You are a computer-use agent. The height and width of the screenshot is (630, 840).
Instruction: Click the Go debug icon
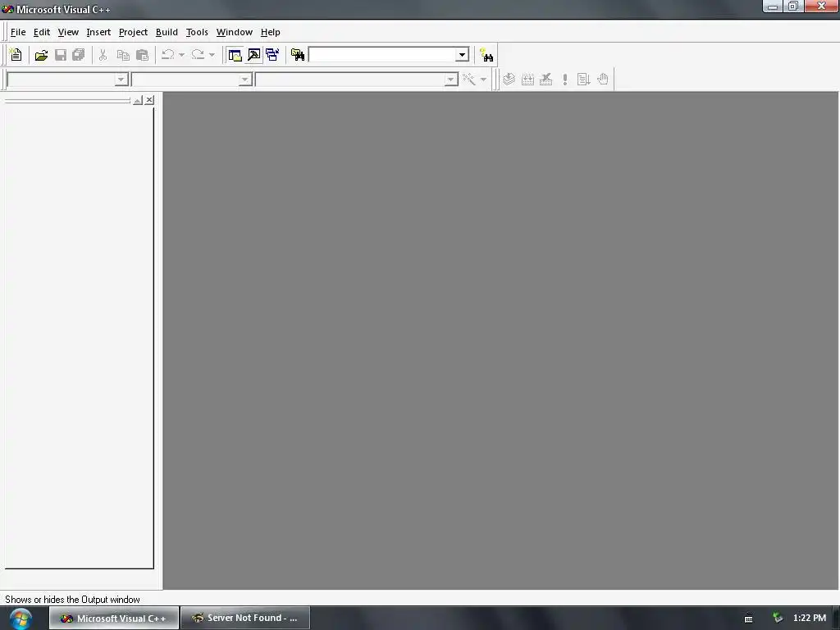pyautogui.click(x=584, y=80)
